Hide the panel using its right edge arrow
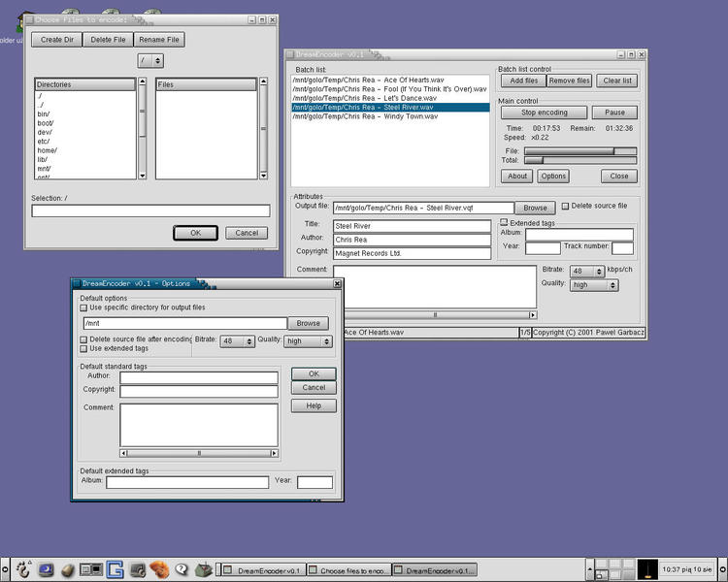The height and width of the screenshot is (582, 728). point(723,569)
